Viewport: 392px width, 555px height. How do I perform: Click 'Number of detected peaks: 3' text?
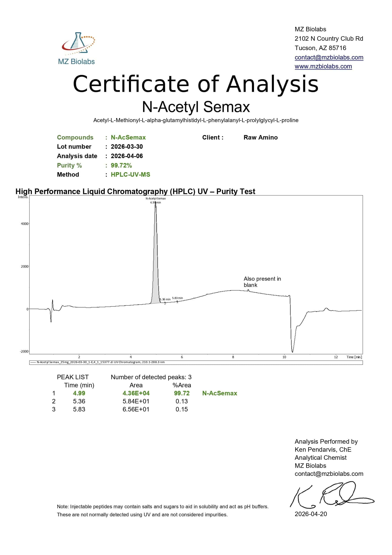pos(151,377)
